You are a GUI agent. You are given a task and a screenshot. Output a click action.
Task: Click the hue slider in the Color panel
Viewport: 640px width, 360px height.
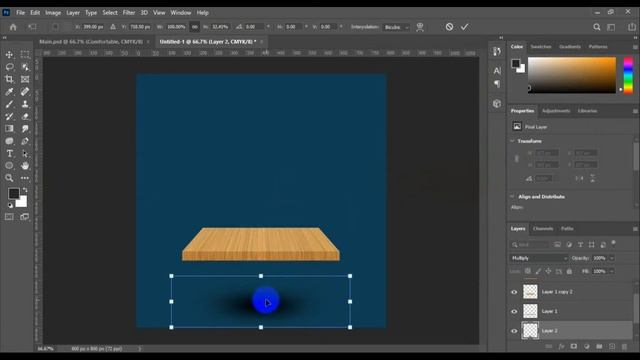[628, 75]
